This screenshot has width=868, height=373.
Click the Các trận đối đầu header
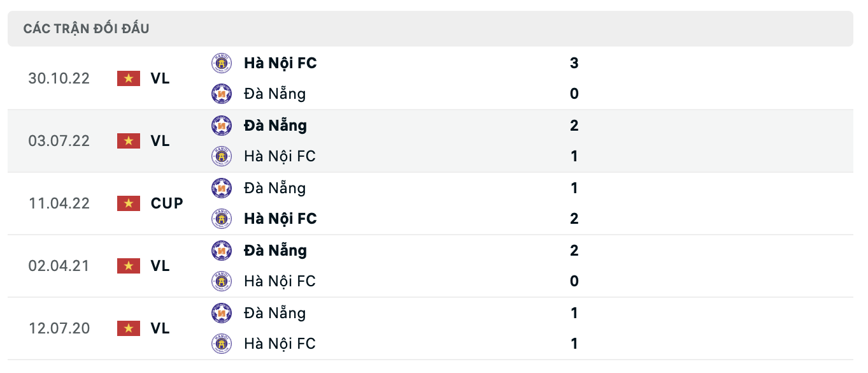click(87, 29)
